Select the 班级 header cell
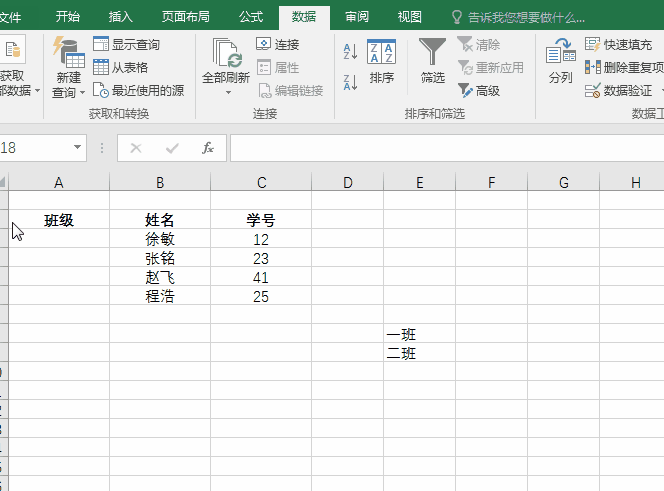Image resolution: width=664 pixels, height=491 pixels. 59,220
